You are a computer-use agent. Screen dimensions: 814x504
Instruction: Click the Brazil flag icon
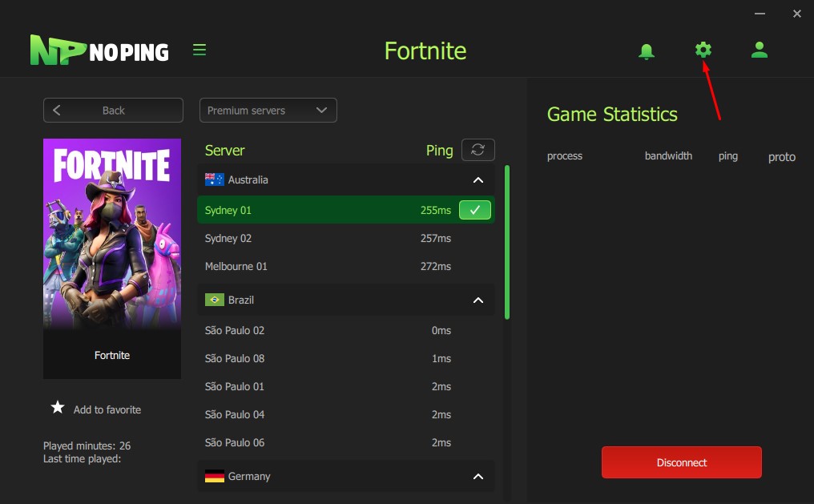pyautogui.click(x=215, y=300)
